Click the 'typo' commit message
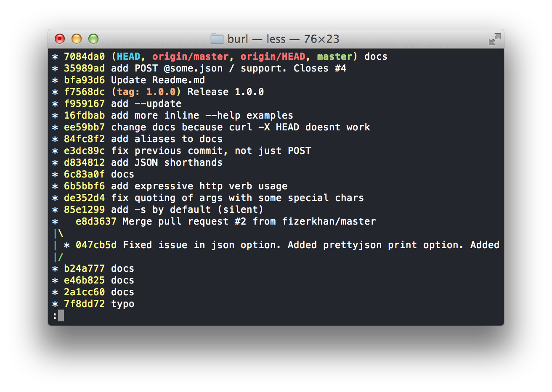The image size is (552, 392). [123, 304]
